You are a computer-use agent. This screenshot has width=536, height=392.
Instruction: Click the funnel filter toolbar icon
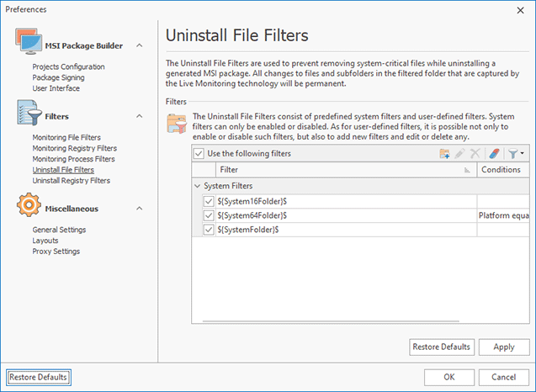click(512, 153)
